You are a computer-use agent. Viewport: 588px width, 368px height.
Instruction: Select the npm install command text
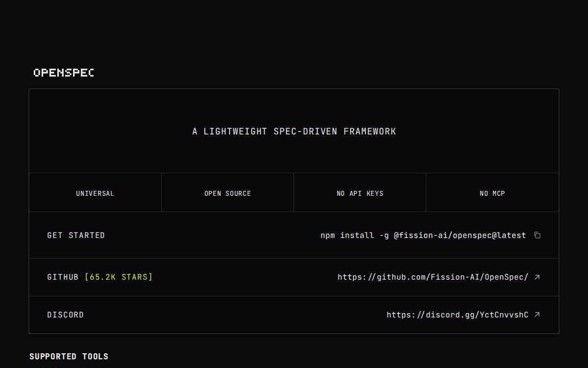(x=423, y=236)
